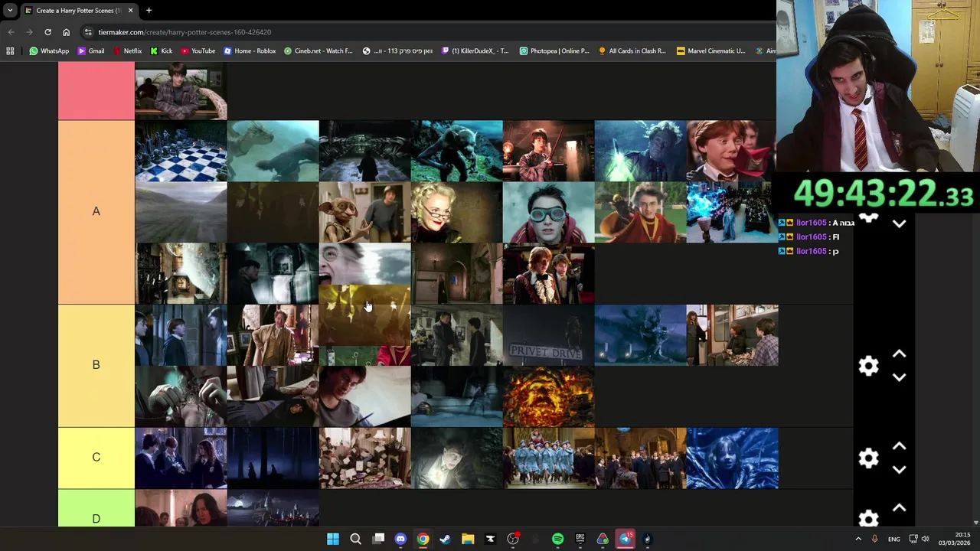Select the flying letters scene thumbnail
This screenshot has height=551, width=980.
tap(364, 458)
